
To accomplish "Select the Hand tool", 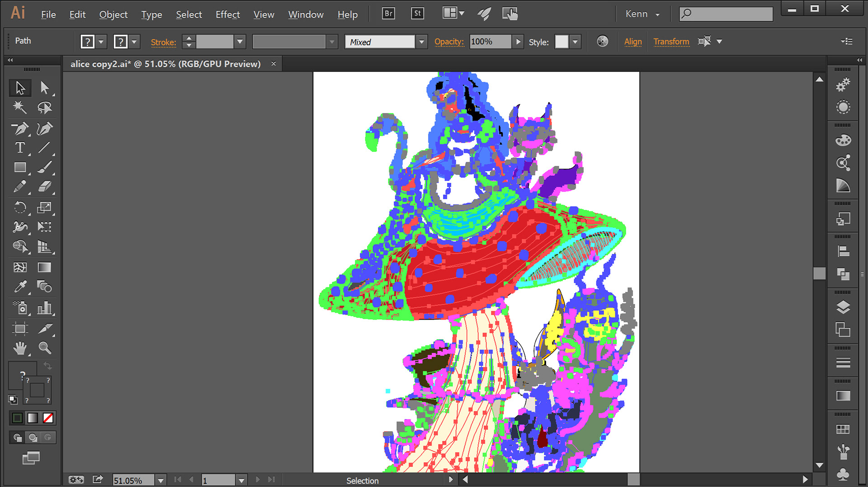I will pyautogui.click(x=20, y=348).
